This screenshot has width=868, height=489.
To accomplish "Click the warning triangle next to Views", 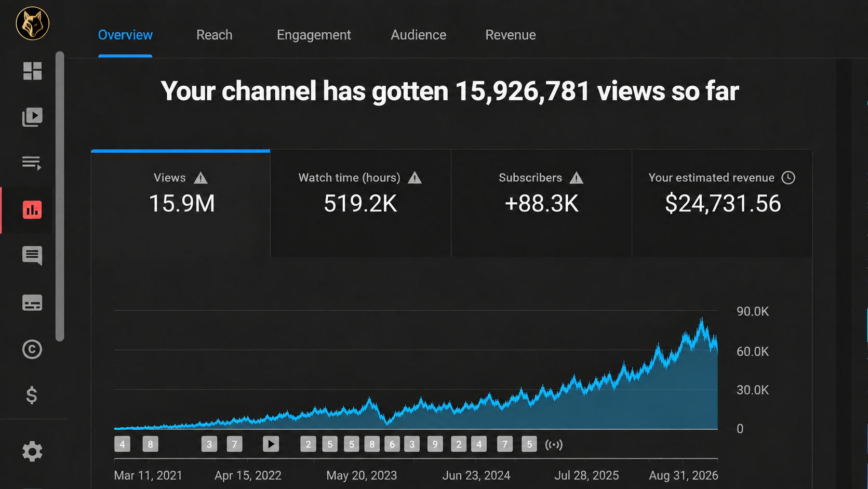I will pos(201,178).
